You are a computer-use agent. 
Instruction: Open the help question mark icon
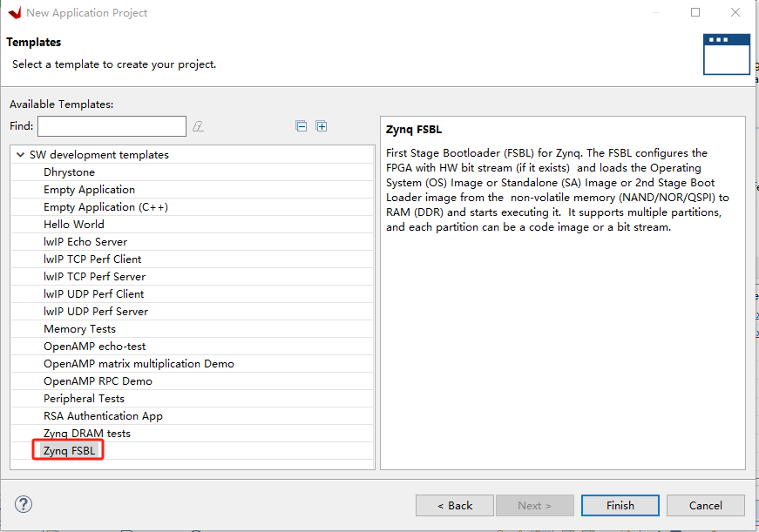click(x=24, y=504)
